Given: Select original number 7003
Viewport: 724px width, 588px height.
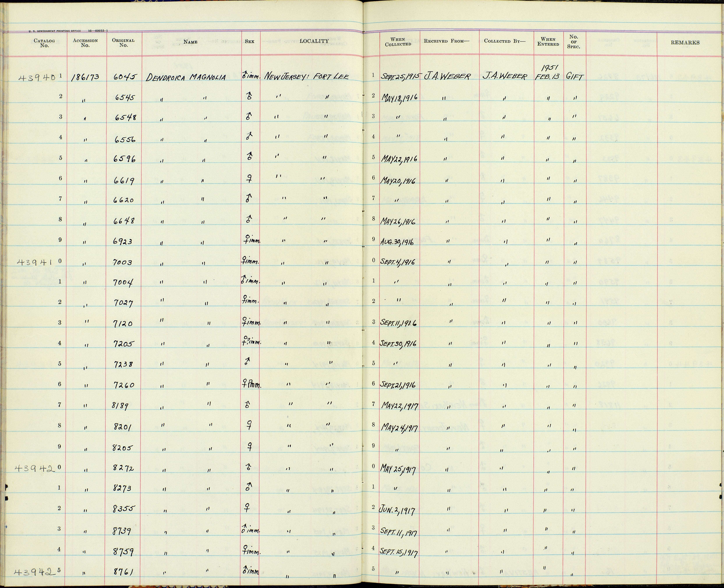Looking at the screenshot, I should point(123,263).
